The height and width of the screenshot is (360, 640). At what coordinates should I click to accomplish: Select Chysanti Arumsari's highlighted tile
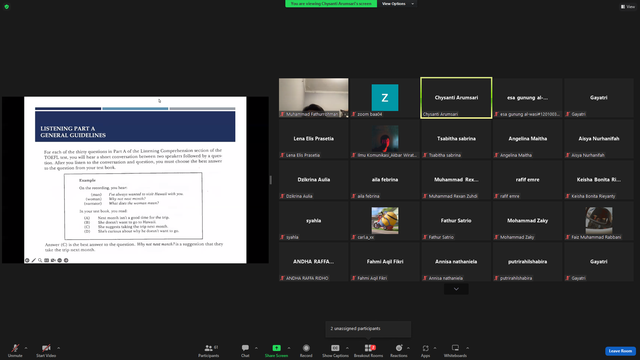pyautogui.click(x=456, y=98)
